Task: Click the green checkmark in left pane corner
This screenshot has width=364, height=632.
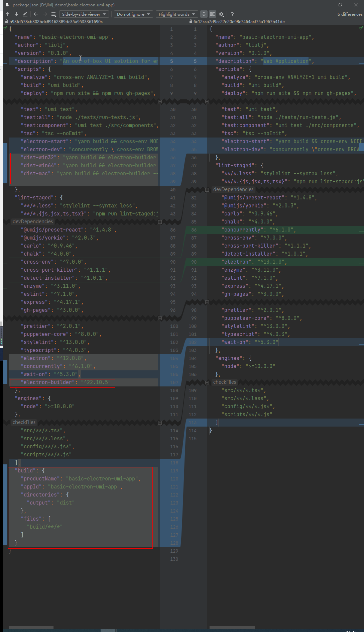Action: pyautogui.click(x=5, y=28)
